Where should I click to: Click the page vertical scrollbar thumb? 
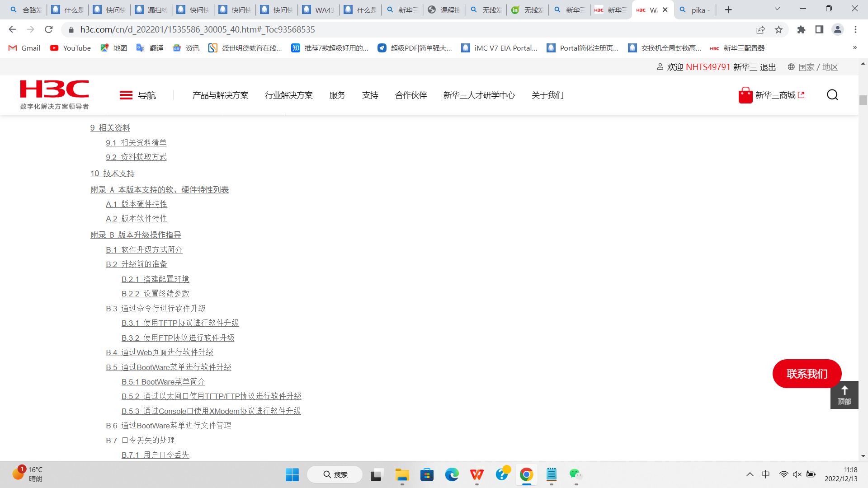(x=863, y=100)
